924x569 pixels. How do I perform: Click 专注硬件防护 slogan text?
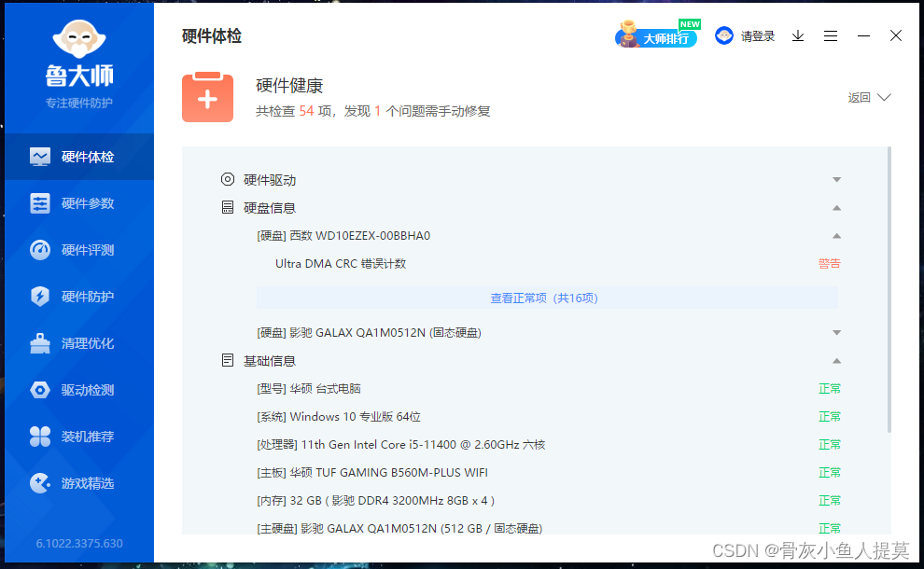pos(79,103)
